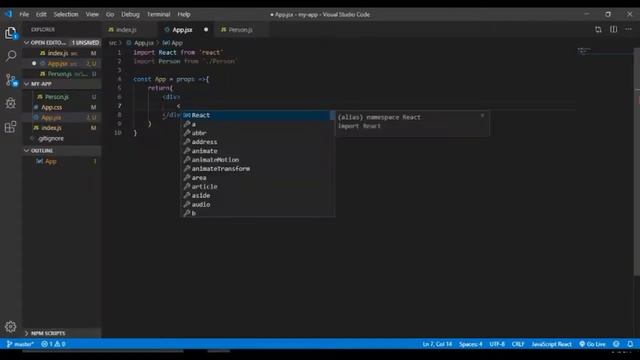Viewport: 640px width, 360px height.
Task: Choose the aside suggestion
Action: (x=257, y=196)
